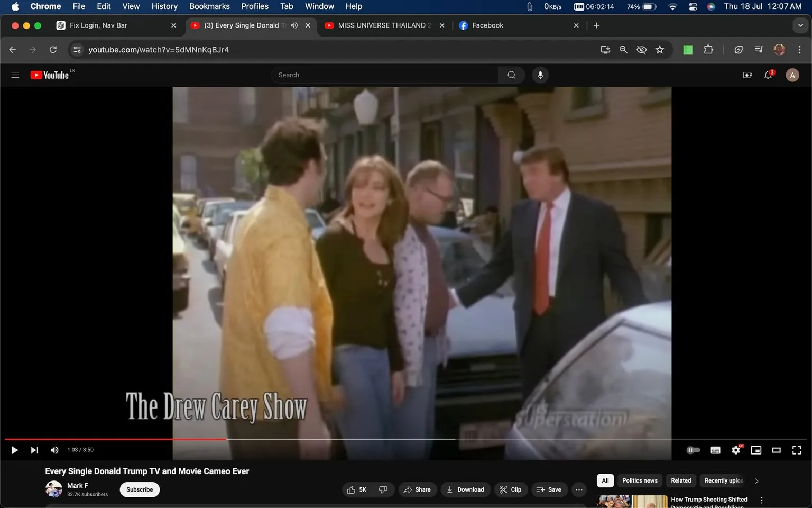Dislike the video
This screenshot has height=508, width=812.
tap(383, 489)
